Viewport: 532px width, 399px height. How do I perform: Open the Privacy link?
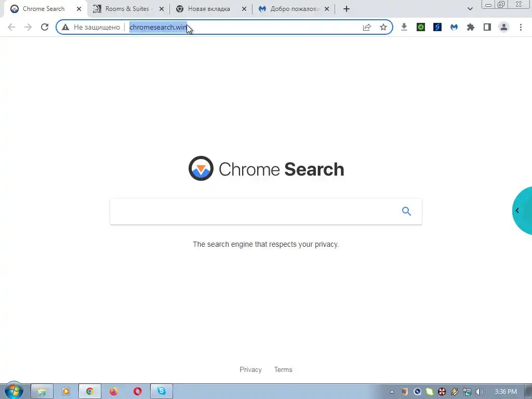pyautogui.click(x=251, y=369)
